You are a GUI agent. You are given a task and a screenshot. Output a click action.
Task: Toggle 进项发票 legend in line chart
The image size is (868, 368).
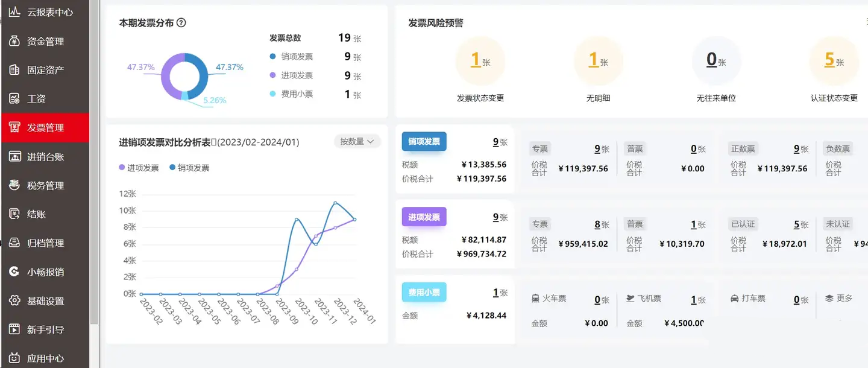click(139, 168)
